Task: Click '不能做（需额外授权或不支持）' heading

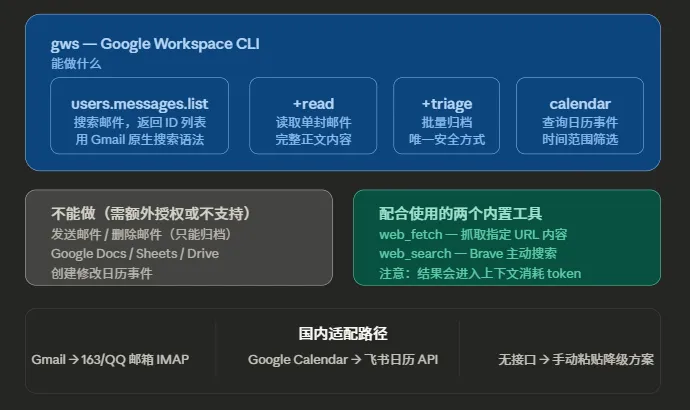Action: point(151,213)
